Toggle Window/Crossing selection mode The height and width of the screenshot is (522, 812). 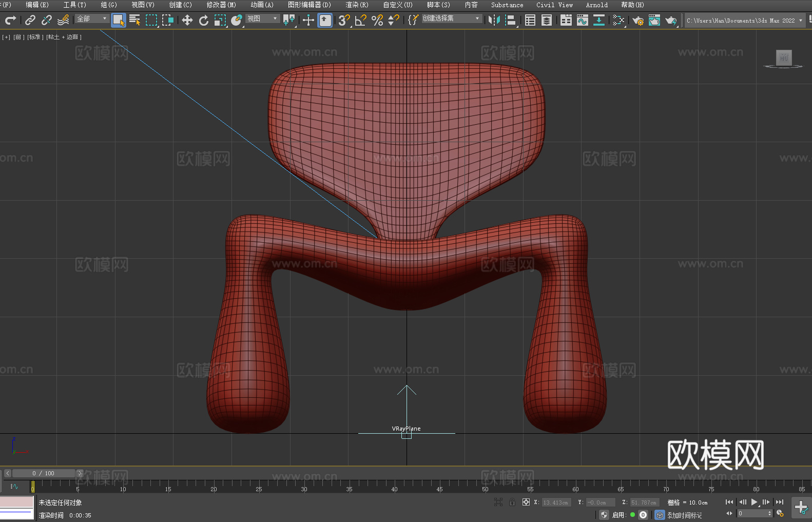pos(168,20)
